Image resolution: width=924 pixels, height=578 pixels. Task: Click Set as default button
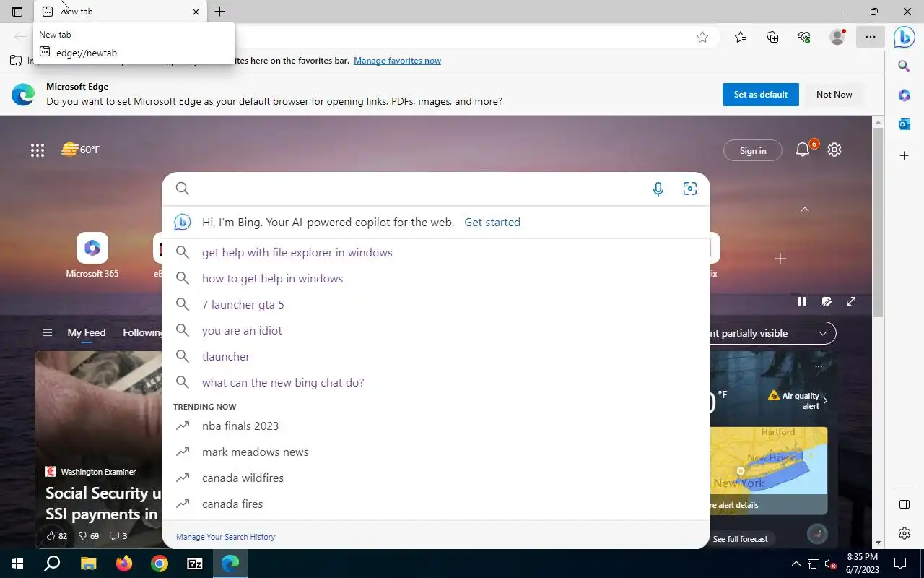click(761, 95)
